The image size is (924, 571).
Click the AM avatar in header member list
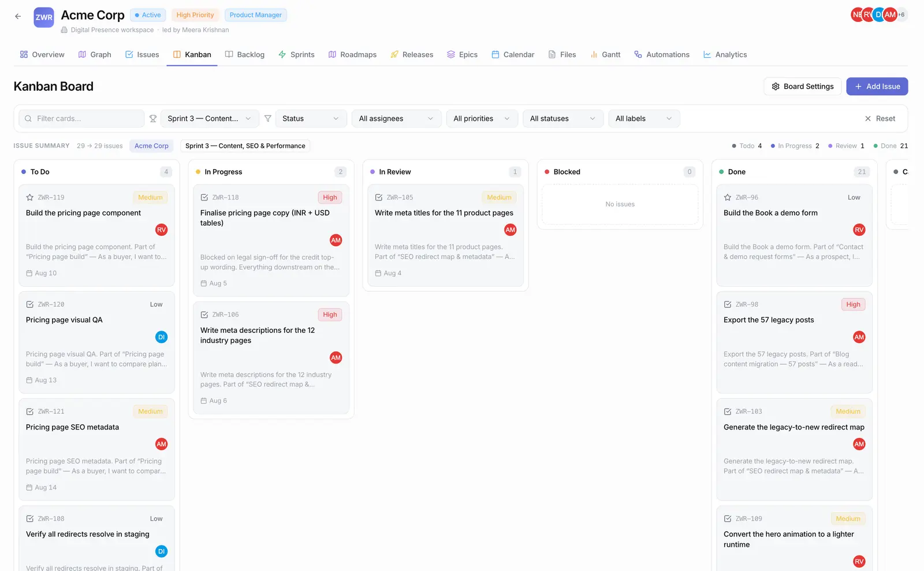tap(891, 14)
